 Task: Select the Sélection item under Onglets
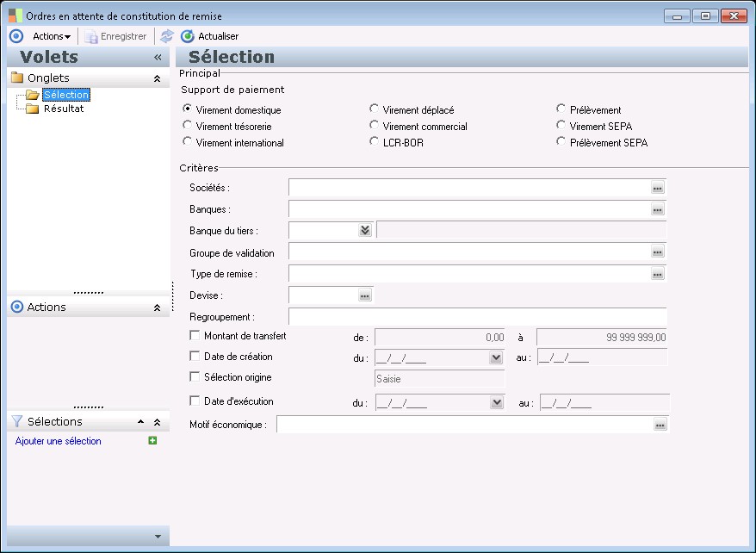click(65, 95)
